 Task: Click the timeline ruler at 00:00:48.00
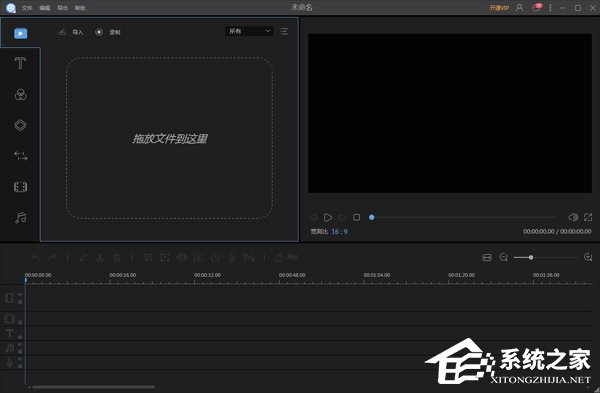(x=292, y=275)
